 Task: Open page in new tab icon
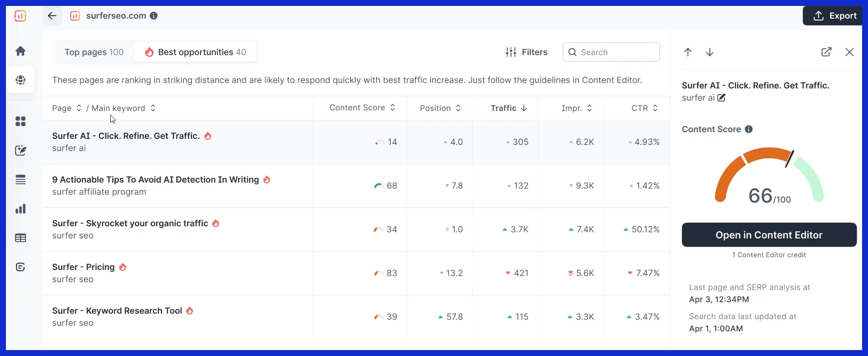click(827, 52)
